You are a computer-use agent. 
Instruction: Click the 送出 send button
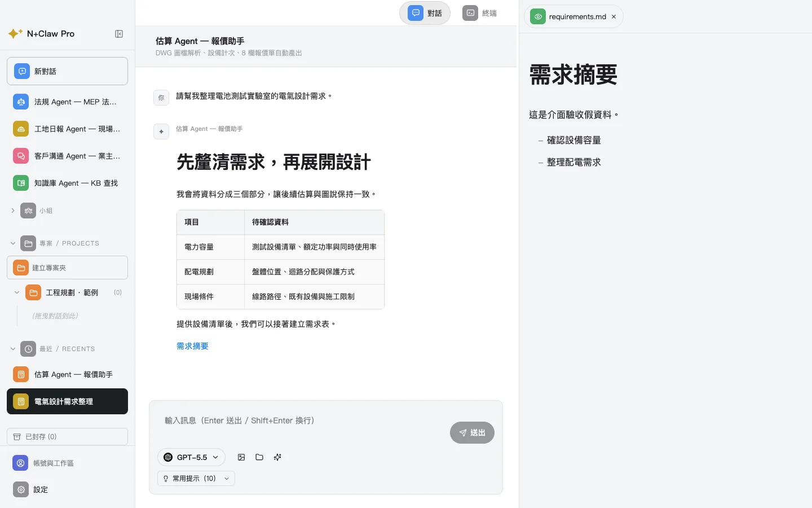(472, 432)
